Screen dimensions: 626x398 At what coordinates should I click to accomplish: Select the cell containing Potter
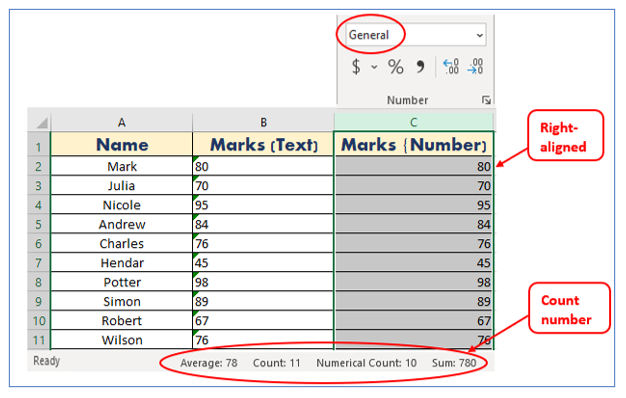[x=122, y=282]
